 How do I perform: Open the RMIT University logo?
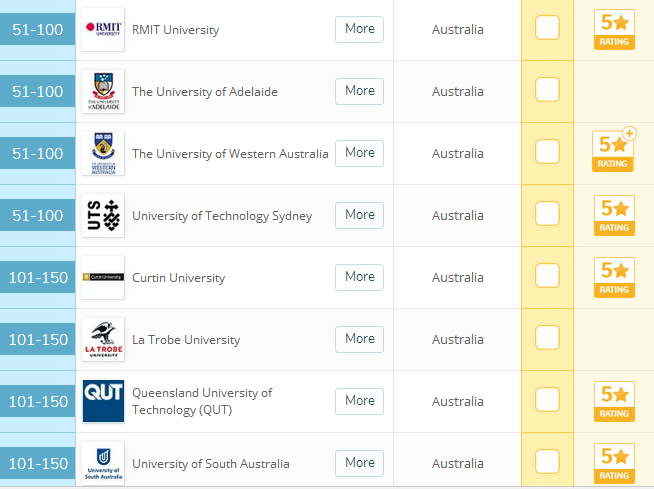(103, 29)
